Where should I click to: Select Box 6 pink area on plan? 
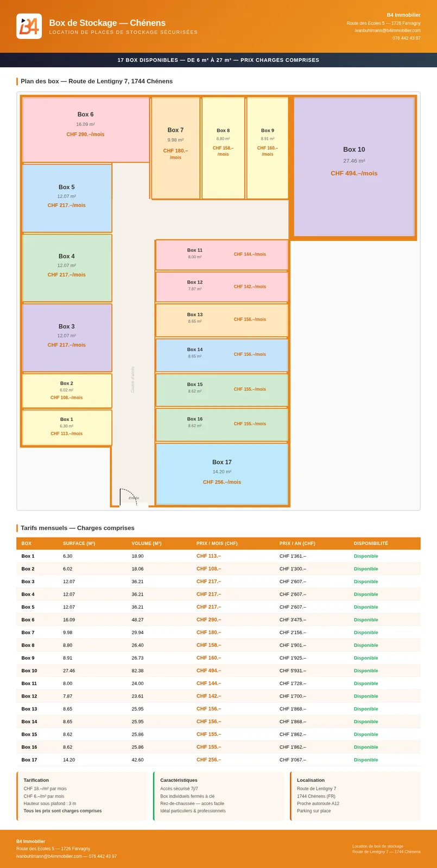pyautogui.click(x=86, y=130)
